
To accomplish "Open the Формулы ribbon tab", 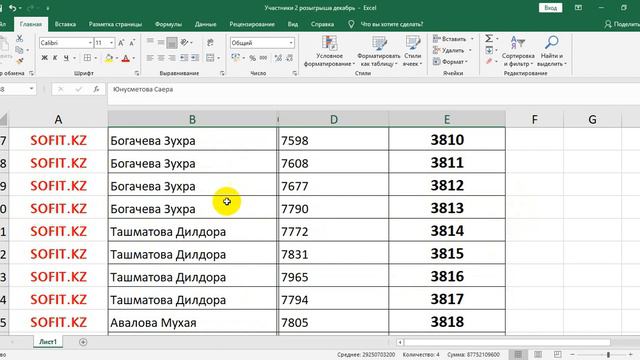I will click(168, 24).
